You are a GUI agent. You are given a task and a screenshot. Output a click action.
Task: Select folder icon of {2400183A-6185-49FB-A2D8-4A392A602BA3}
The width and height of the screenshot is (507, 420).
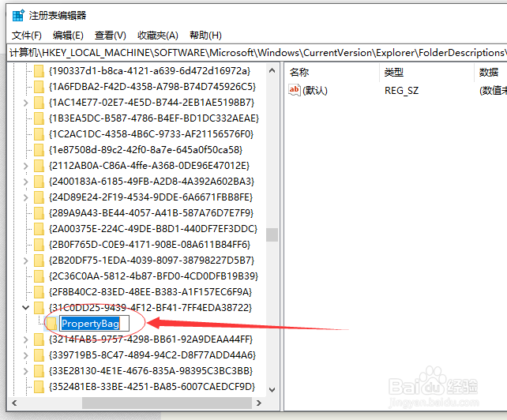(39, 182)
